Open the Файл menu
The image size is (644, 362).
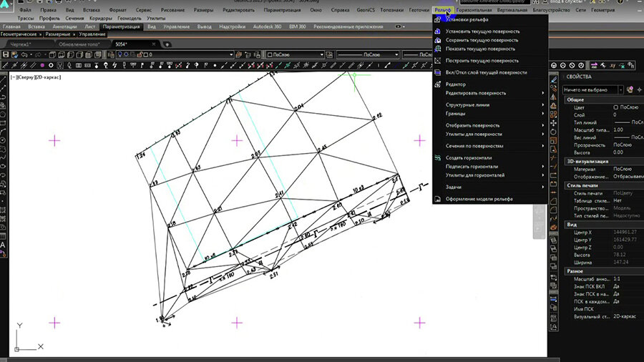(25, 10)
